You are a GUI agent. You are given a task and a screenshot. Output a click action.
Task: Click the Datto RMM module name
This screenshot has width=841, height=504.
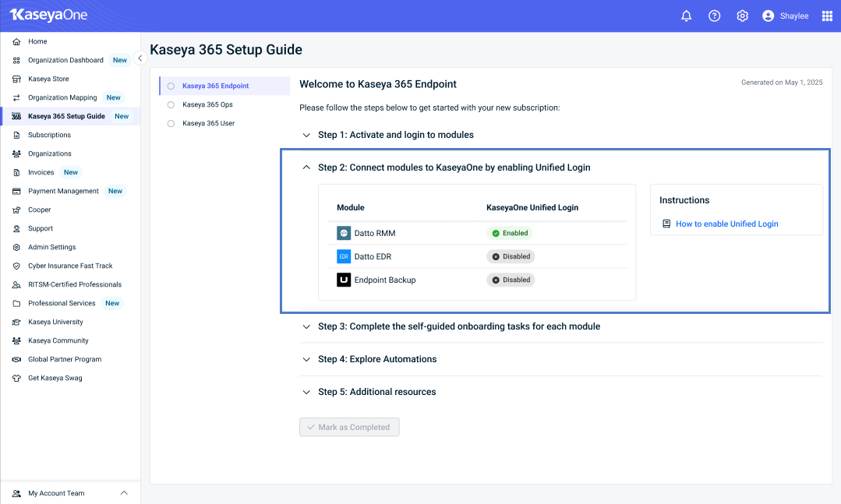pos(375,233)
